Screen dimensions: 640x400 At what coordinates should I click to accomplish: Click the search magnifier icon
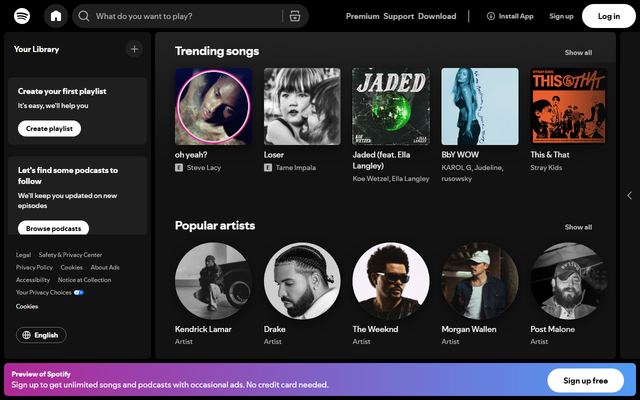[84, 16]
